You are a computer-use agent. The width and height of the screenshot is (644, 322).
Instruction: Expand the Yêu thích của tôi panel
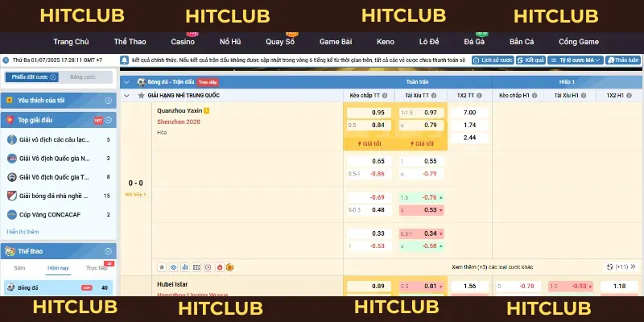pos(109,100)
